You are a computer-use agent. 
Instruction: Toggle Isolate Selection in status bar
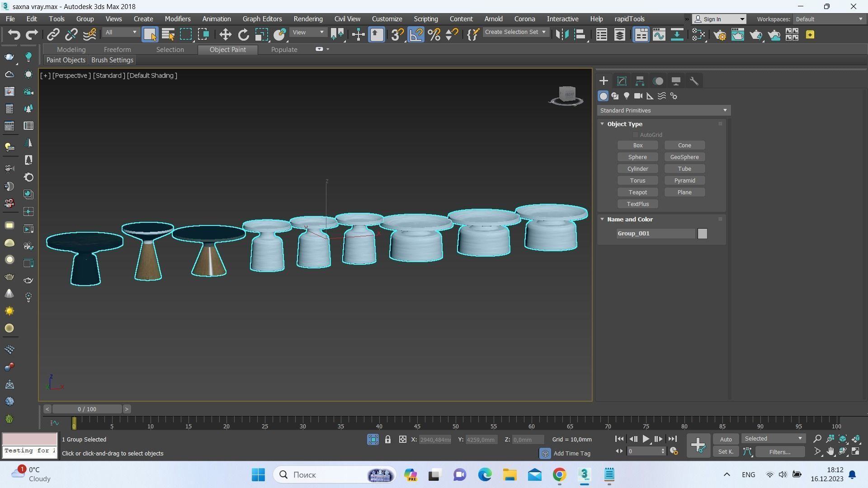coord(373,440)
